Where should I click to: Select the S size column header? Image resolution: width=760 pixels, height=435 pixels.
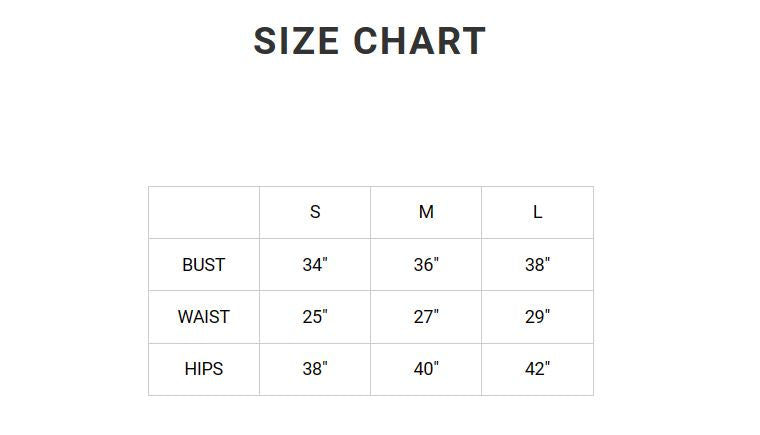click(x=315, y=212)
